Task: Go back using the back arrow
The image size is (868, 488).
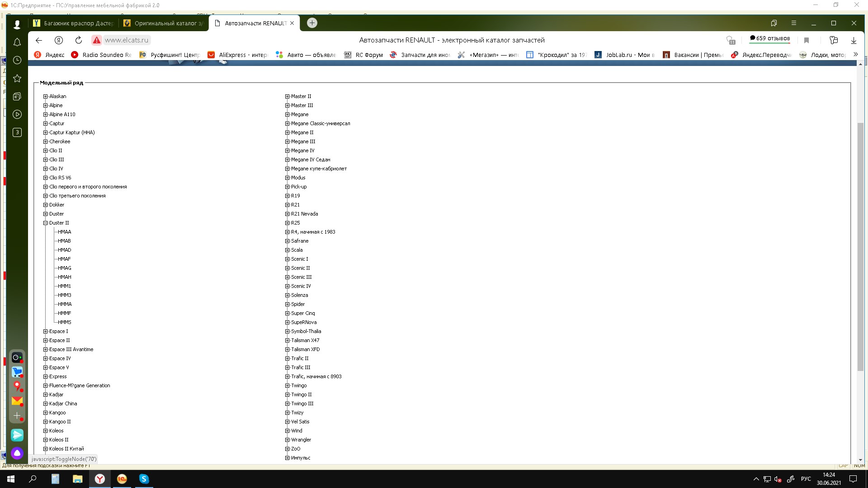Action: click(x=39, y=40)
